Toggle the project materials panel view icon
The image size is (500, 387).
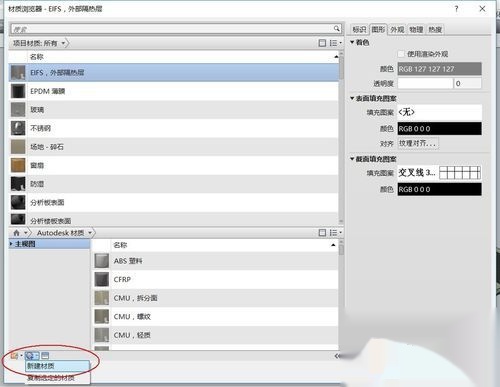(x=322, y=43)
